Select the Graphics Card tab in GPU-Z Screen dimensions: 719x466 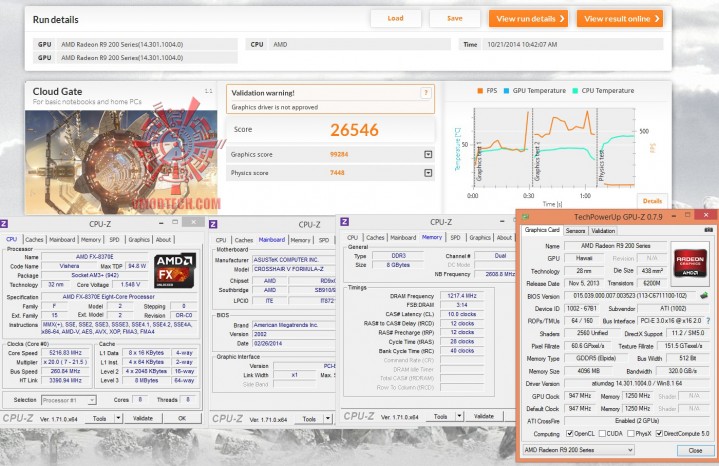(542, 230)
